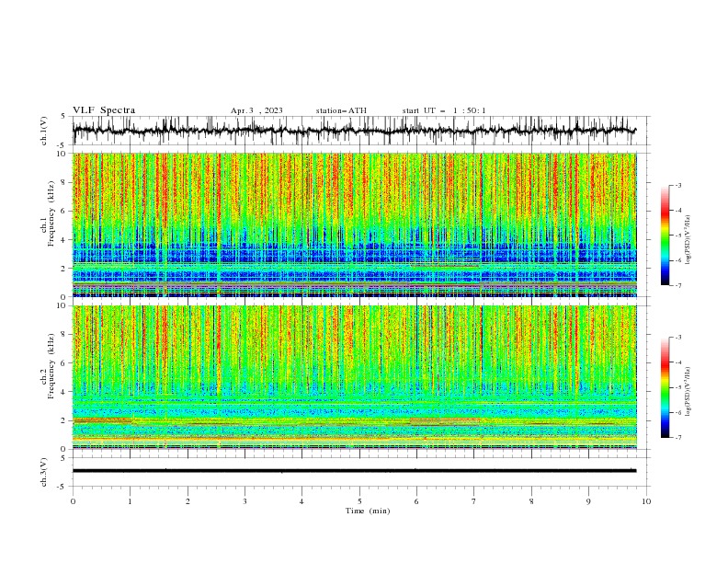Click the "-7" tick on ch.1 colorbar
Viewport: 728px width, 563px height.
click(x=678, y=286)
